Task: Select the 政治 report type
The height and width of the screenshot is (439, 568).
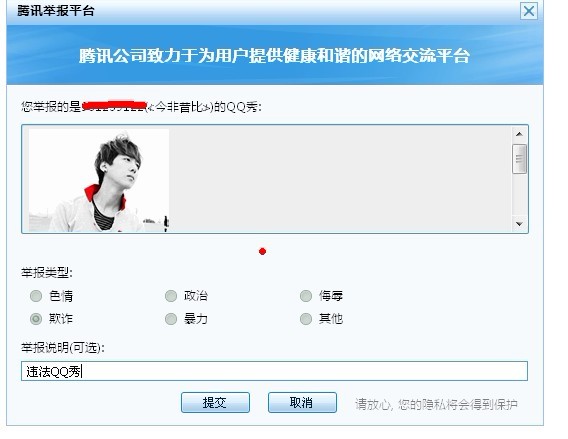Action: click(171, 296)
